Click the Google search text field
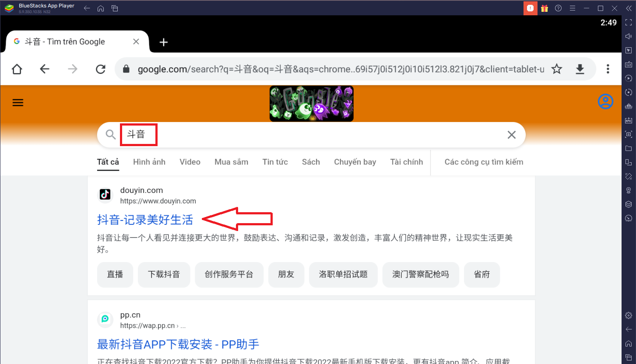 tap(311, 135)
